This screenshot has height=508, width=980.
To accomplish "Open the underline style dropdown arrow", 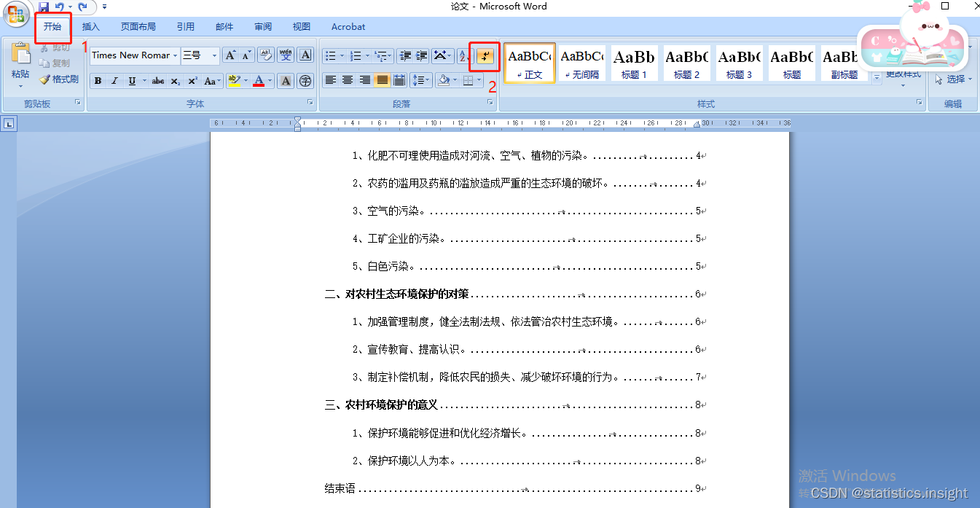I will [144, 81].
